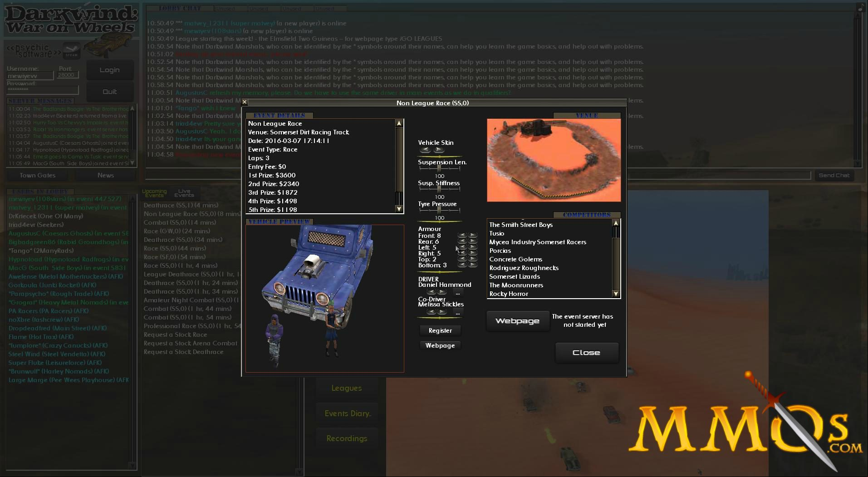This screenshot has width=868, height=477.
Task: Open the Events Diary
Action: [348, 413]
